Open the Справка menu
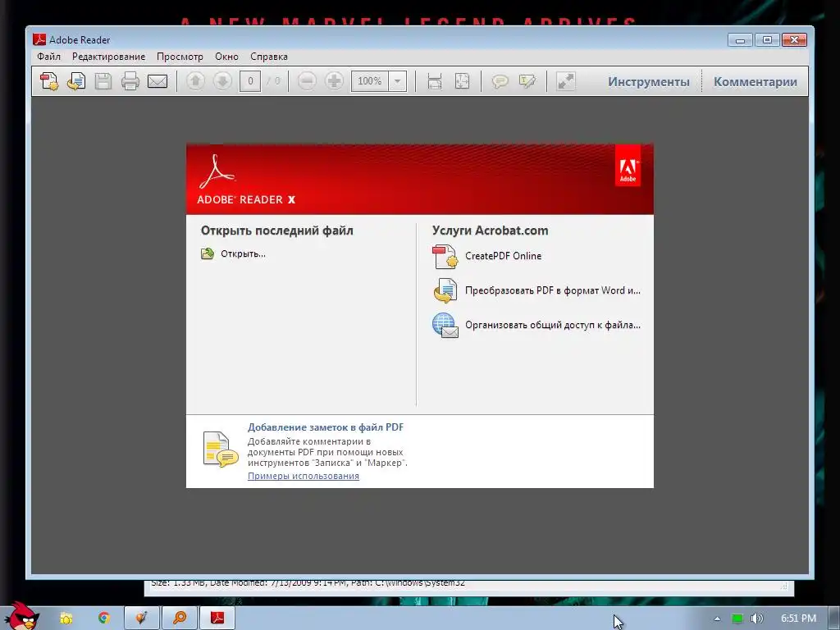The height and width of the screenshot is (630, 840). pos(269,57)
